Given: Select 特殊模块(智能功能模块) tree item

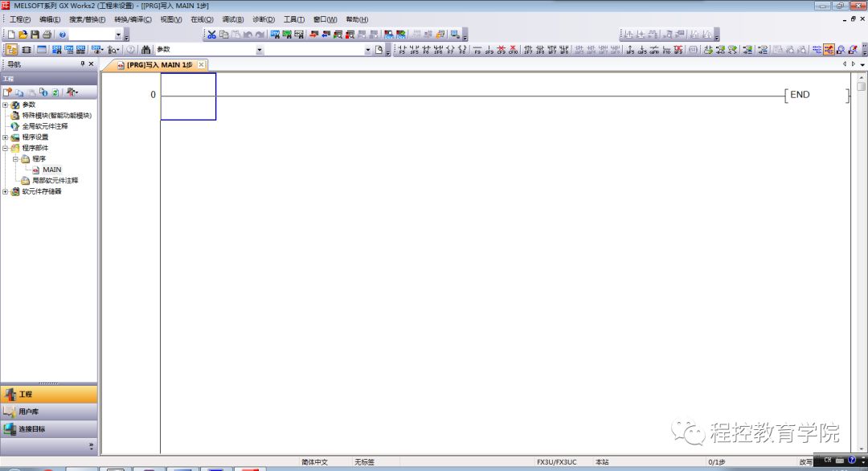Looking at the screenshot, I should click(x=56, y=116).
